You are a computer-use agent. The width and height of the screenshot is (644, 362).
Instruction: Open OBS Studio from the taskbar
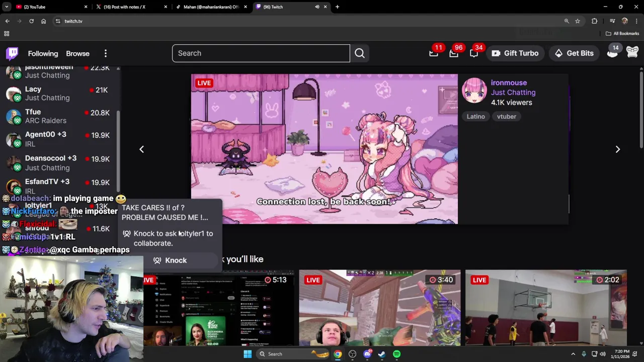[x=352, y=354]
